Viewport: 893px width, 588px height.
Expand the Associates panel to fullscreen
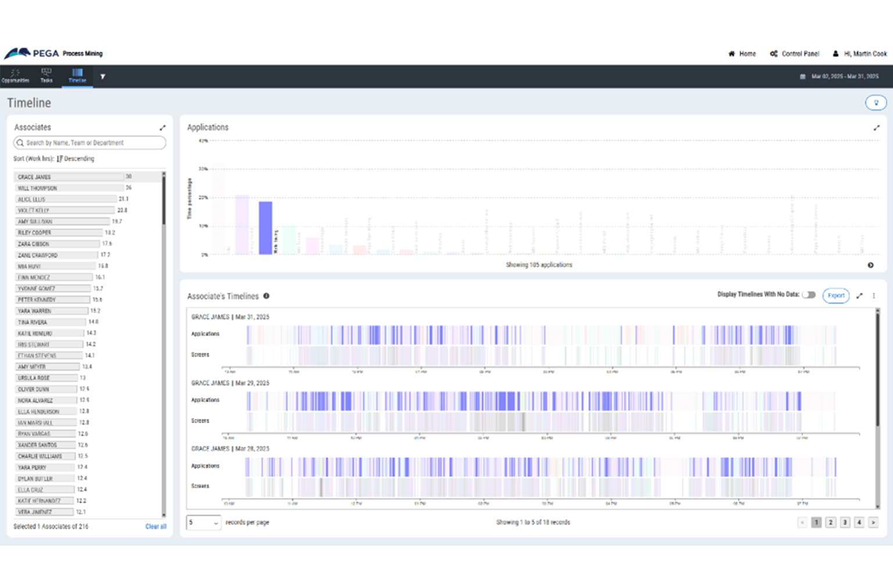[162, 128]
